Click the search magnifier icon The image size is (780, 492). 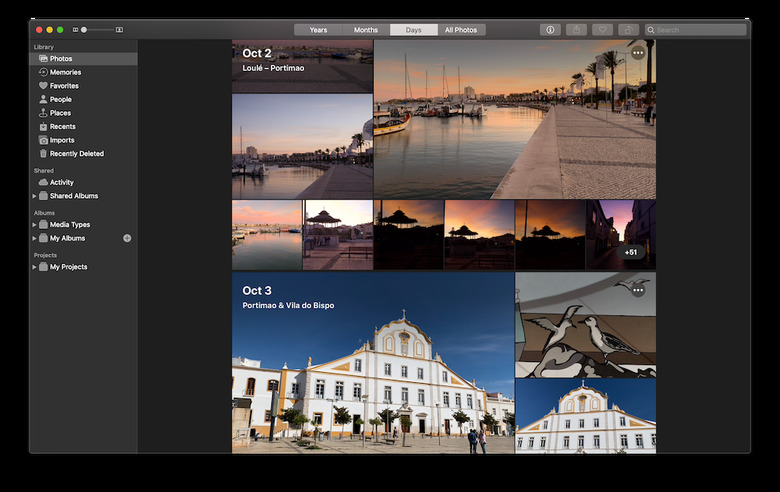[651, 30]
